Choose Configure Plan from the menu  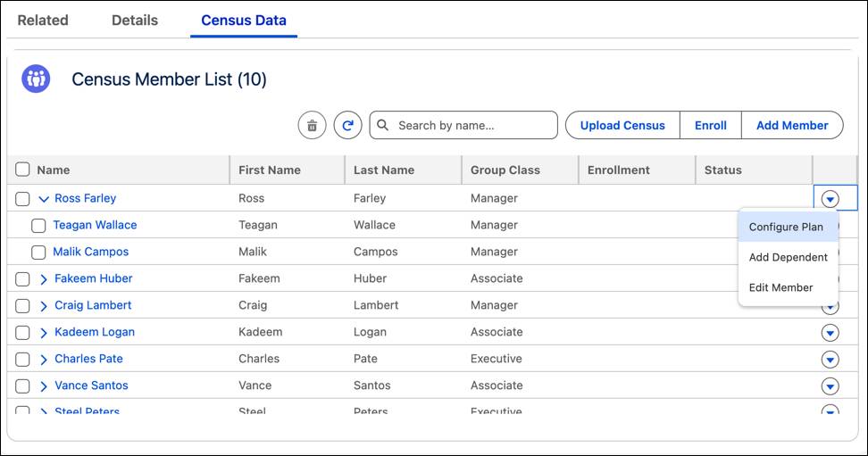point(789,227)
